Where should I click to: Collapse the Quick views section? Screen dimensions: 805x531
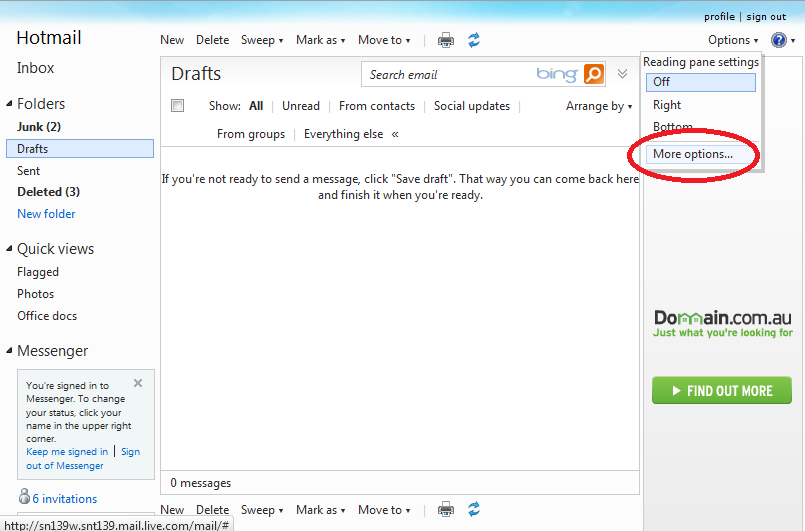[10, 250]
